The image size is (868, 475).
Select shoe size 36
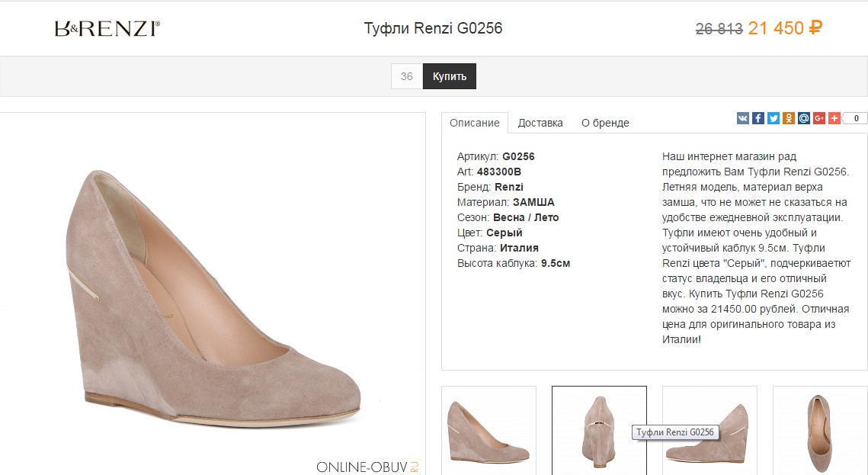[x=407, y=76]
